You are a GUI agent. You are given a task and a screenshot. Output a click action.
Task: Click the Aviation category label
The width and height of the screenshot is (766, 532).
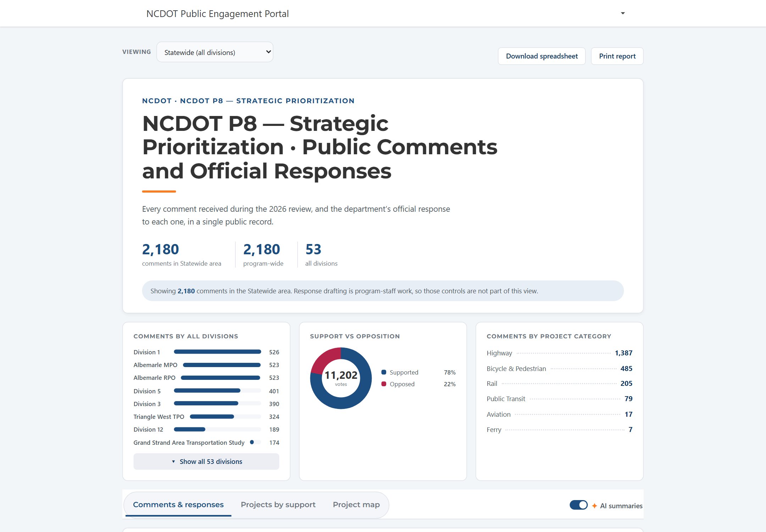click(499, 414)
